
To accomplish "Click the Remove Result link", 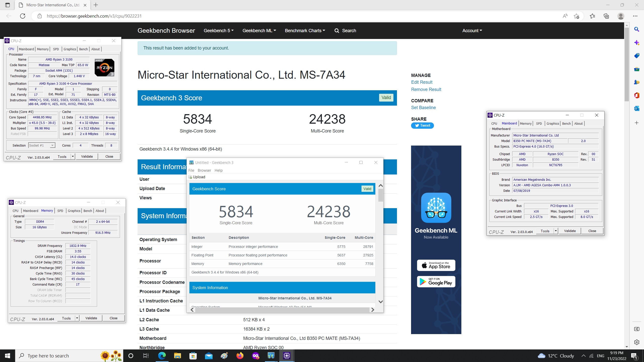I will 426,89.
